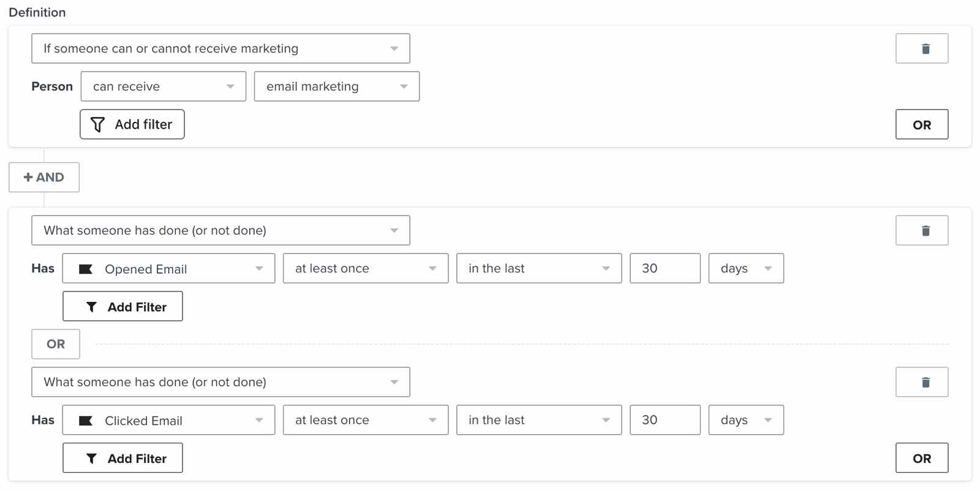Change the Clicked Email metric dropdown
Image resolution: width=980 pixels, height=491 pixels.
168,421
